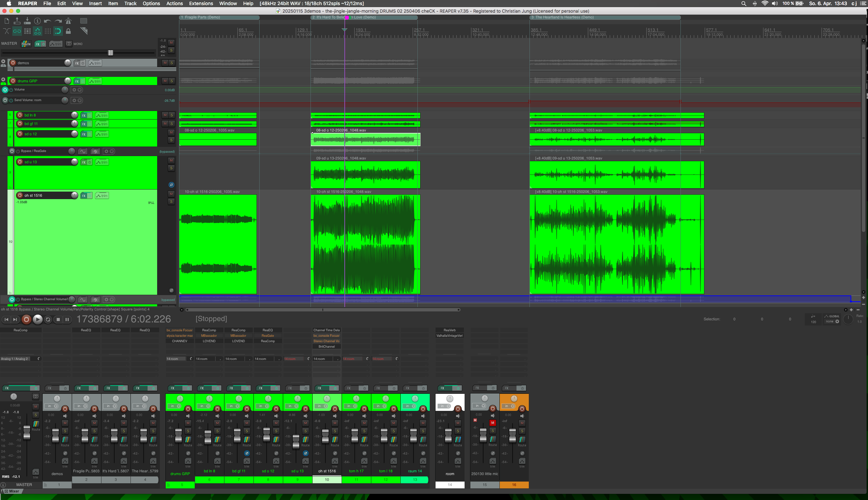Mute the demos track
The image size is (868, 500).
pos(165,63)
